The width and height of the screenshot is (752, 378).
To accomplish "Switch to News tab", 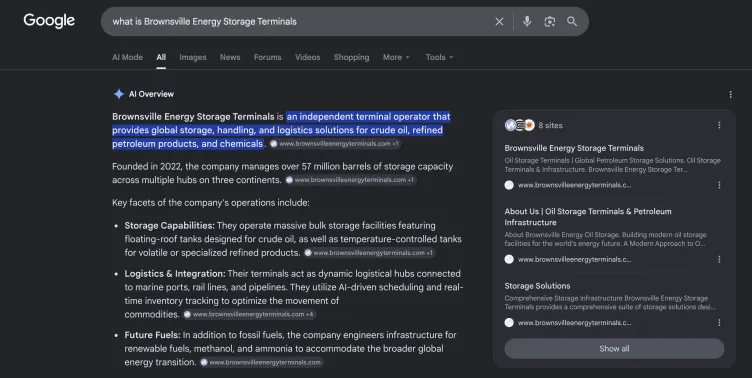I will click(x=230, y=57).
